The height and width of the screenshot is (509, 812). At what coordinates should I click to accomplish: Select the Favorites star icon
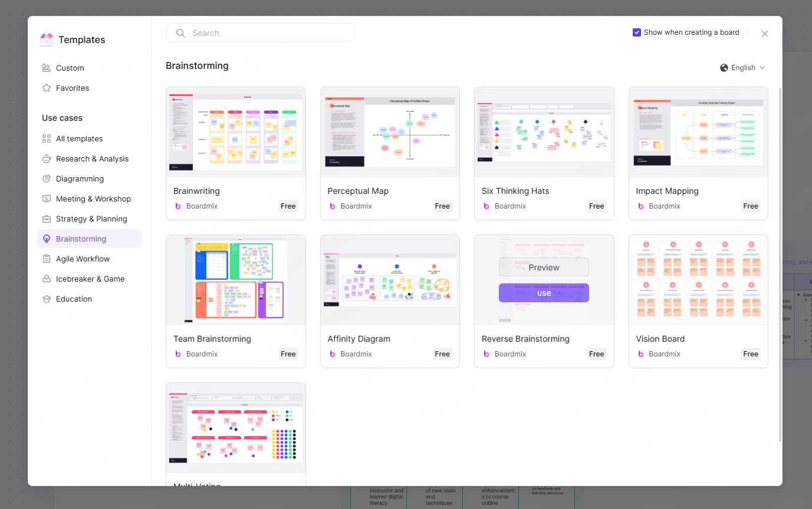pos(47,88)
